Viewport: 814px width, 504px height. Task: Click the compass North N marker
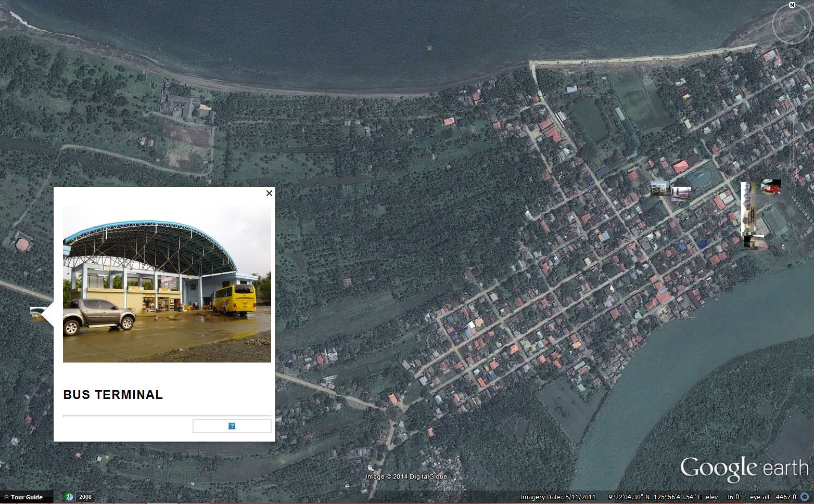(x=792, y=5)
